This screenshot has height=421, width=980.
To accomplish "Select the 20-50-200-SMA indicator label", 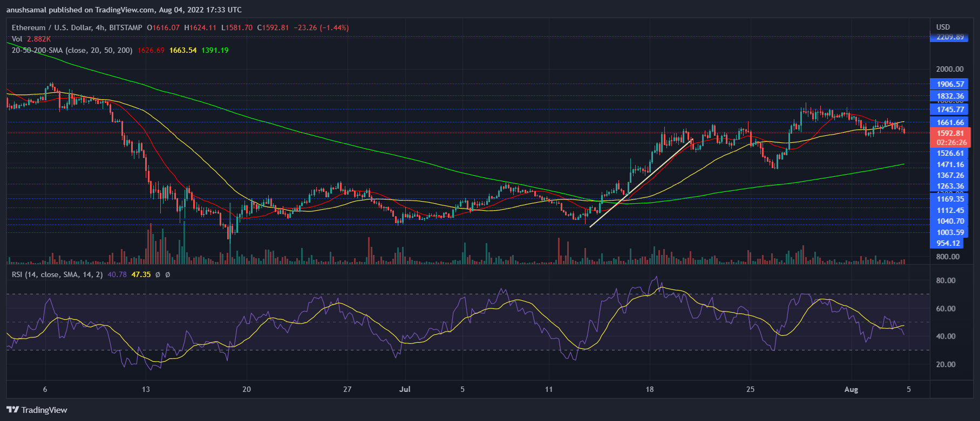I will pyautogui.click(x=72, y=50).
